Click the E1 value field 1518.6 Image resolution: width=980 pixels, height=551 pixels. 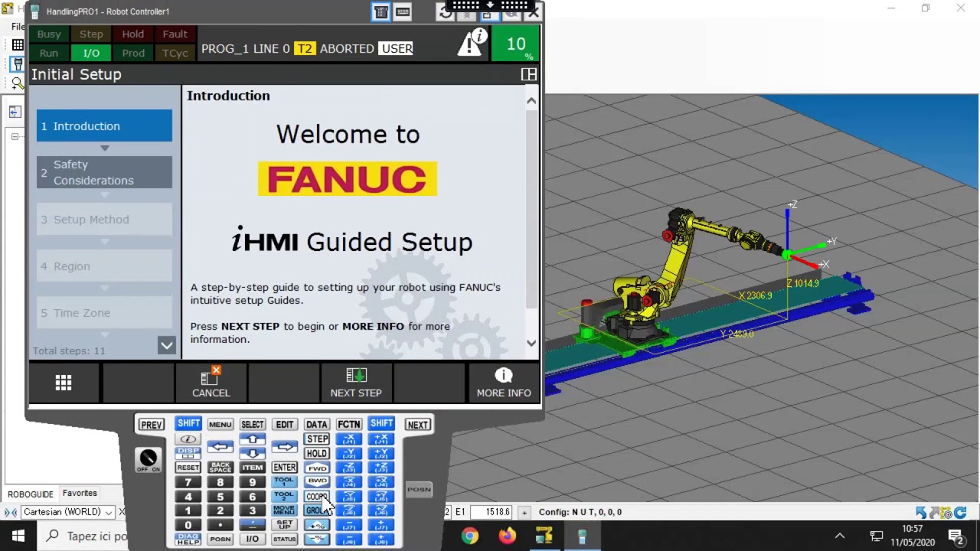pyautogui.click(x=491, y=512)
